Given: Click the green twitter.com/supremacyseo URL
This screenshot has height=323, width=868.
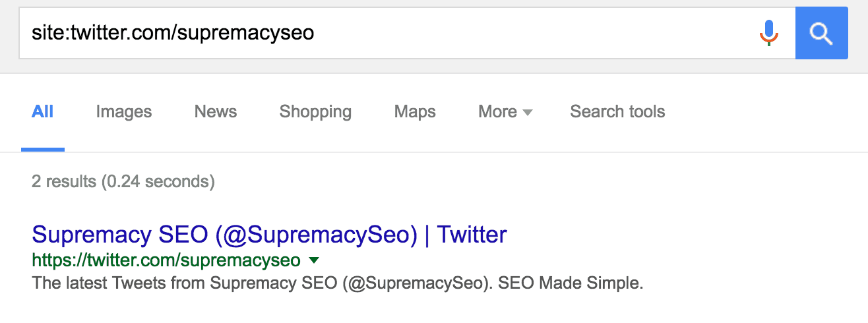Looking at the screenshot, I should click(x=166, y=260).
